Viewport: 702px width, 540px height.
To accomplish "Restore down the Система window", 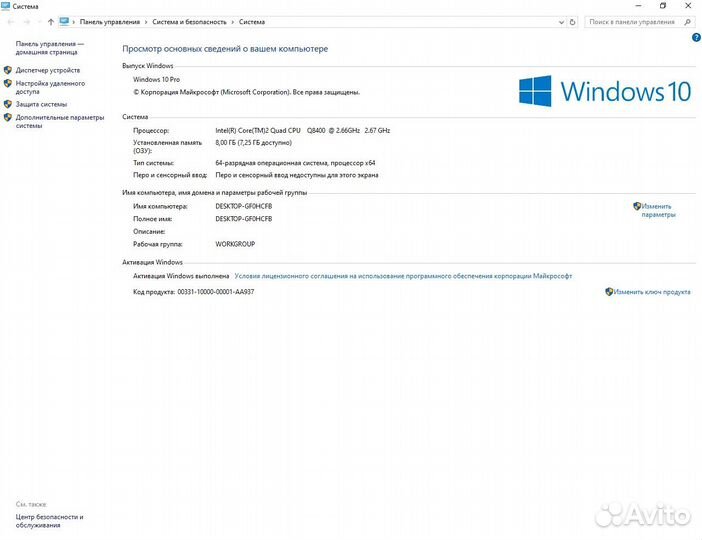I will tap(663, 6).
